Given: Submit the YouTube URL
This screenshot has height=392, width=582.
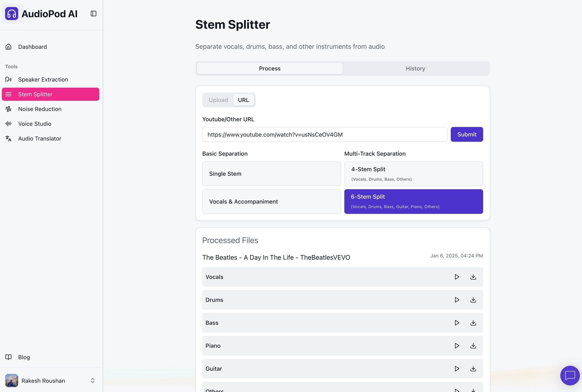Looking at the screenshot, I should pos(466,134).
